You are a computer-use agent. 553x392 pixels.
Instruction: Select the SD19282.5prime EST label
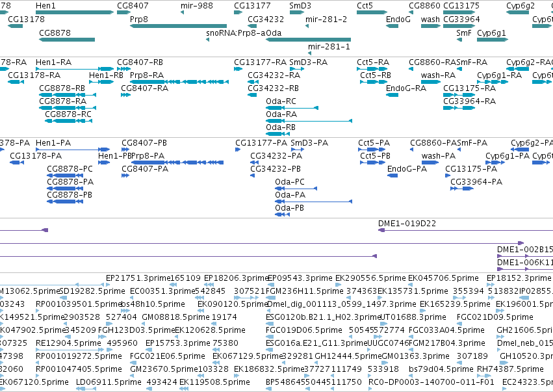coord(92,291)
